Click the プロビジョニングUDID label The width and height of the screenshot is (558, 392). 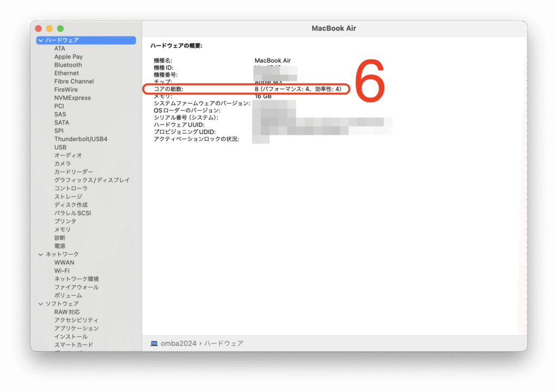pos(184,132)
